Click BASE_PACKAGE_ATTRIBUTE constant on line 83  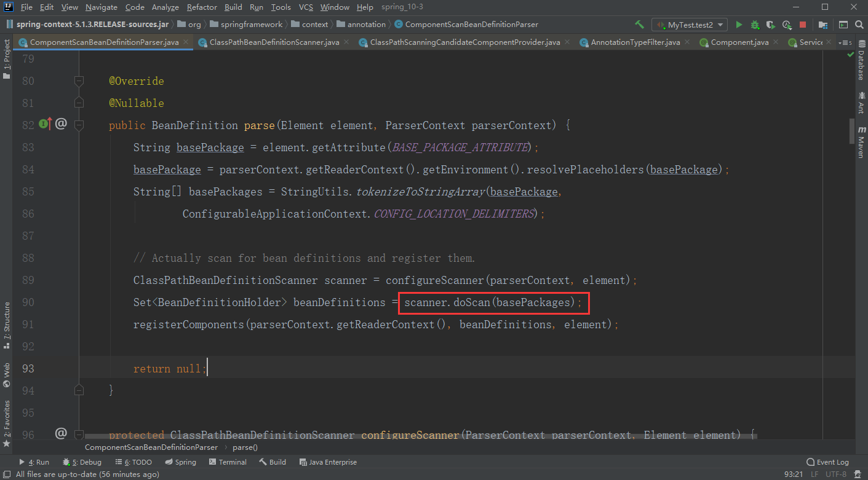[x=460, y=147]
